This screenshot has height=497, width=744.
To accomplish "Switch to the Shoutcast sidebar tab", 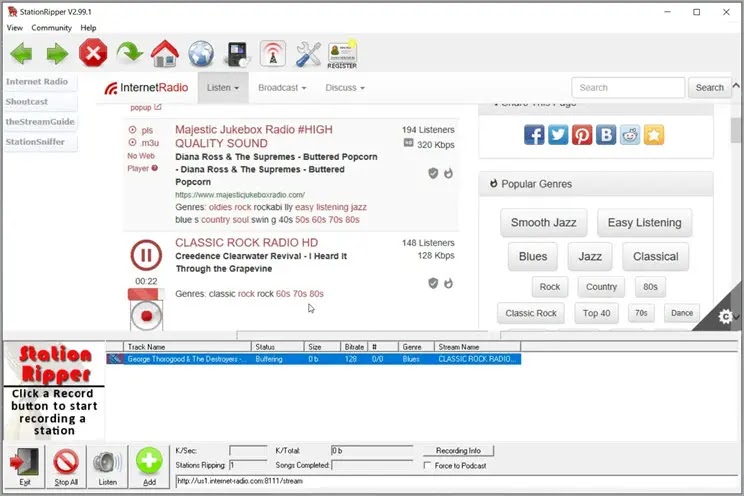I will click(x=41, y=102).
